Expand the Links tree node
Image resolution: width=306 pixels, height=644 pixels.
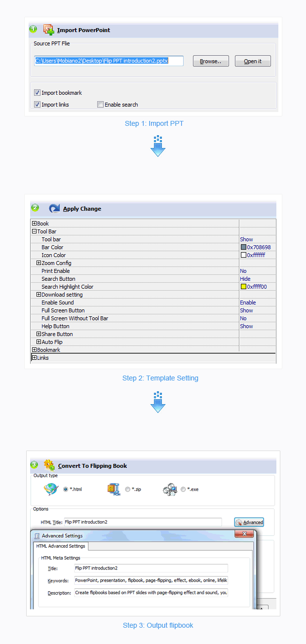tap(35, 358)
